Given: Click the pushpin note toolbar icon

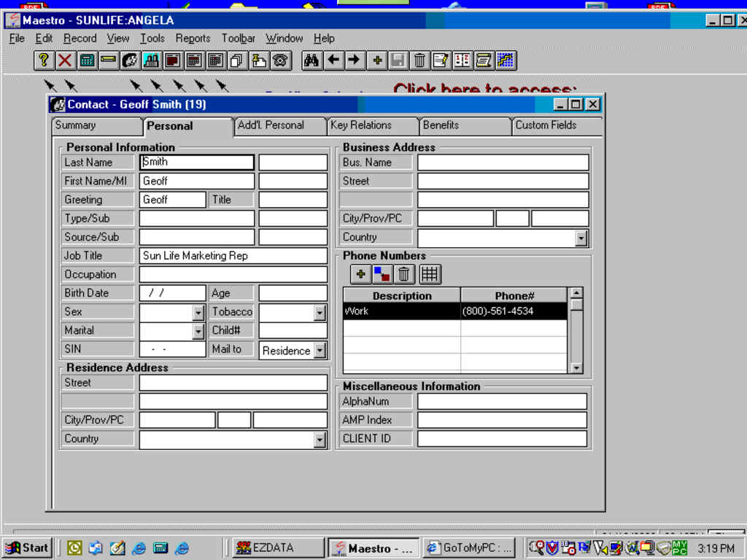Looking at the screenshot, I should (259, 61).
